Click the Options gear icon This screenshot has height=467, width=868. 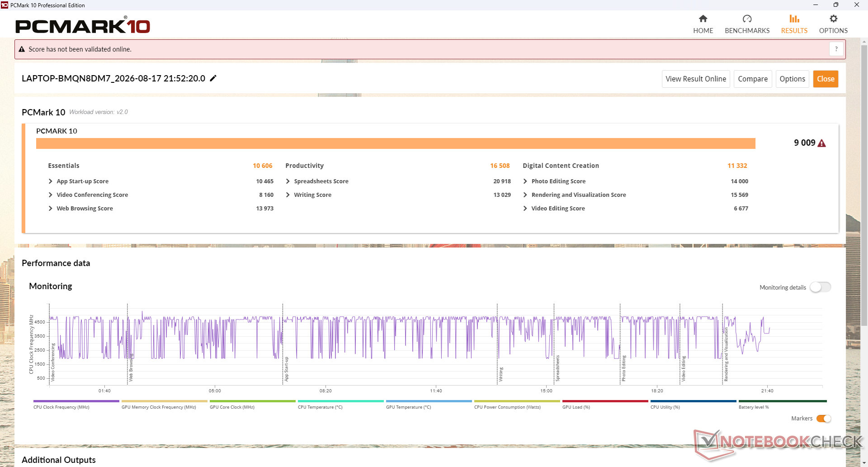pos(834,19)
